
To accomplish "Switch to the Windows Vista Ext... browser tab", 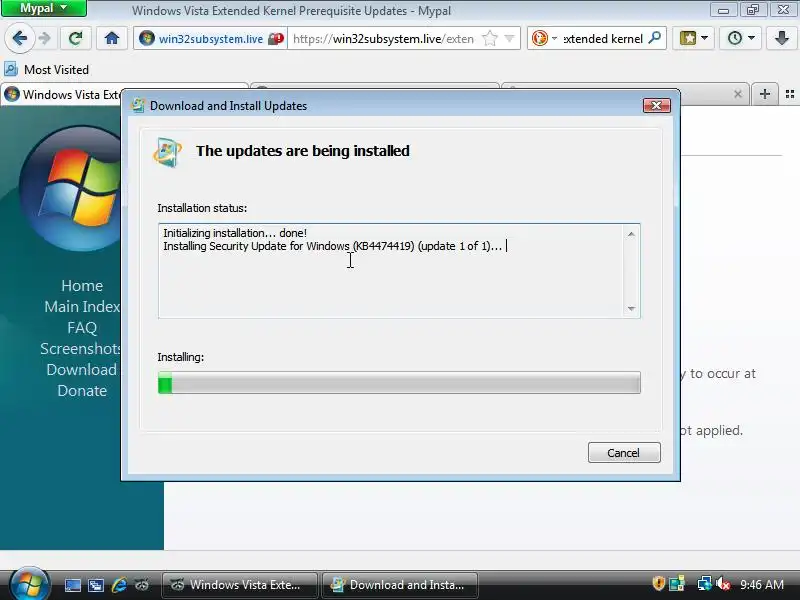I will pos(62,95).
